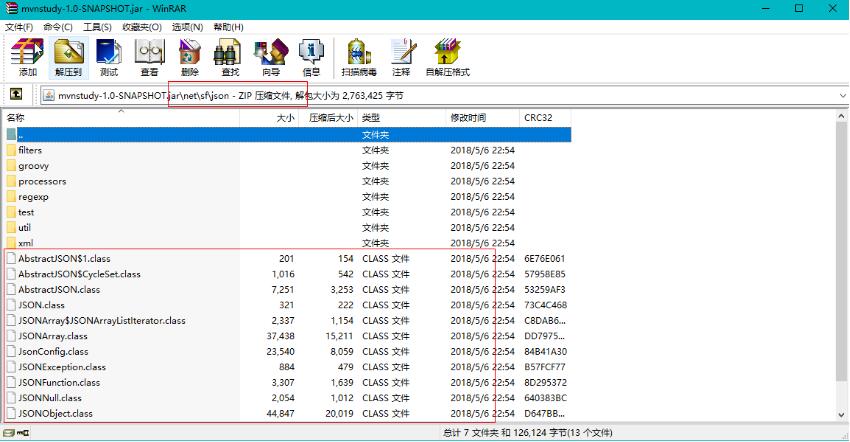
Task: Click the size value 44,847
Action: tap(280, 413)
